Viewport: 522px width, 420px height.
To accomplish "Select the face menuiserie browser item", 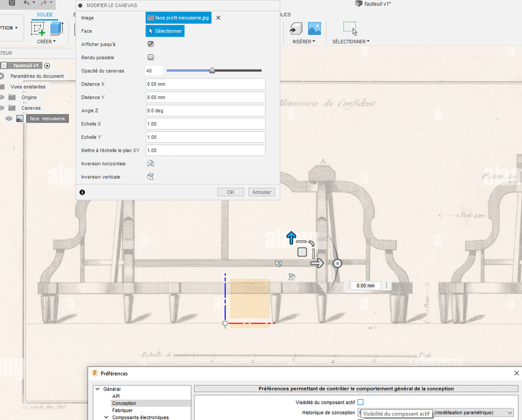I will (47, 118).
